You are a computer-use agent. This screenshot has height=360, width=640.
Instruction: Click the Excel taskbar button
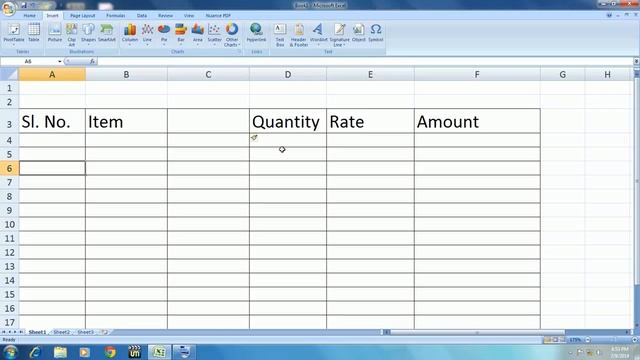[159, 352]
